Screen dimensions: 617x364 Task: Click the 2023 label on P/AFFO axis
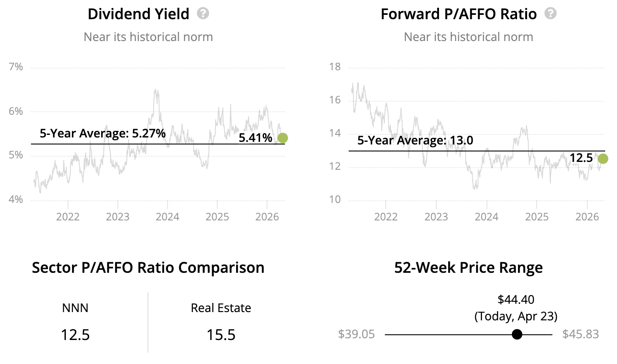point(436,217)
